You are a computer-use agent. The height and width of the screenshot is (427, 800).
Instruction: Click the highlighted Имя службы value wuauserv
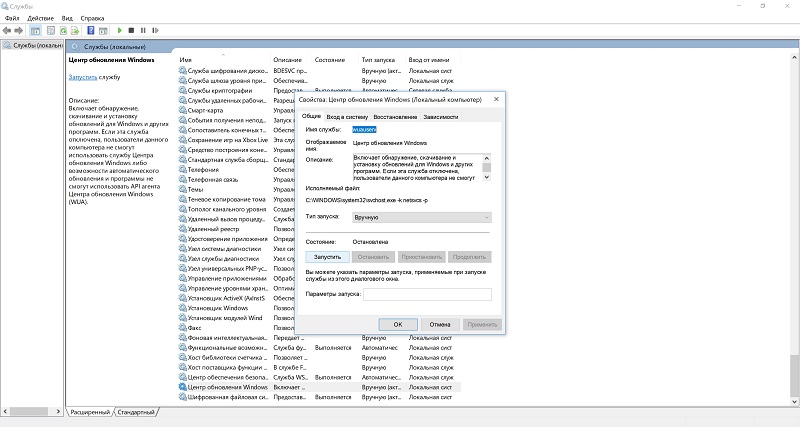pos(364,130)
